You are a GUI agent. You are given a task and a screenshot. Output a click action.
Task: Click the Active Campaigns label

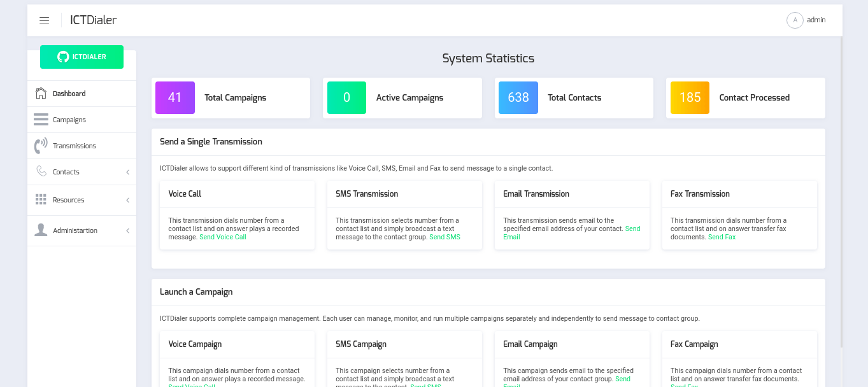click(409, 97)
